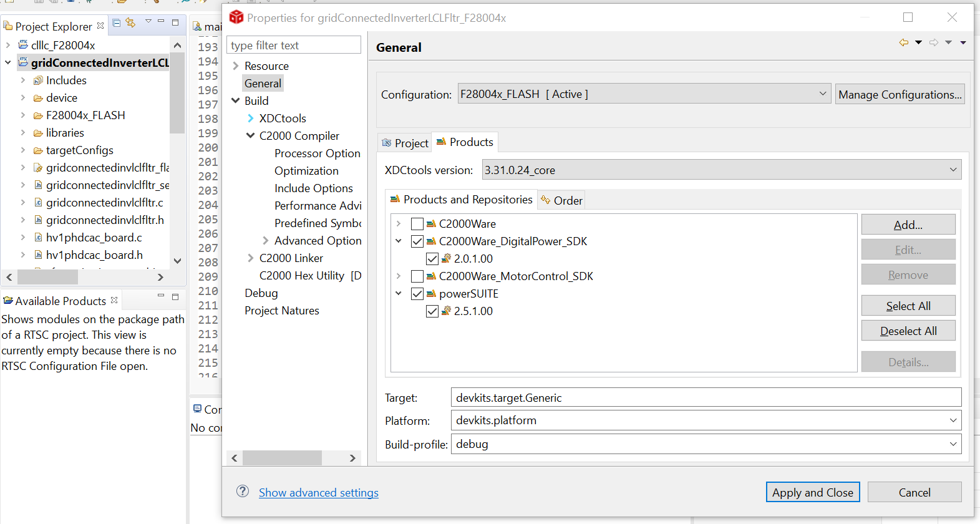Click the Apply and Close button

point(812,492)
